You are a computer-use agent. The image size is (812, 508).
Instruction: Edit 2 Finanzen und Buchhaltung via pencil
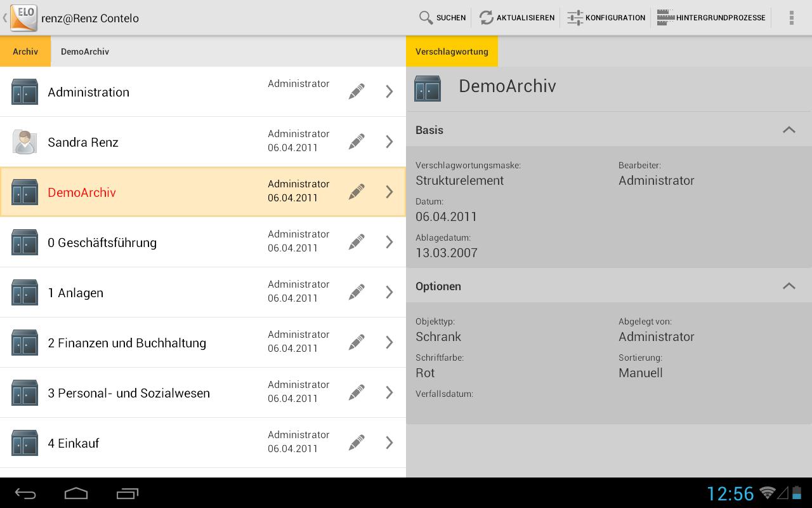pos(357,342)
